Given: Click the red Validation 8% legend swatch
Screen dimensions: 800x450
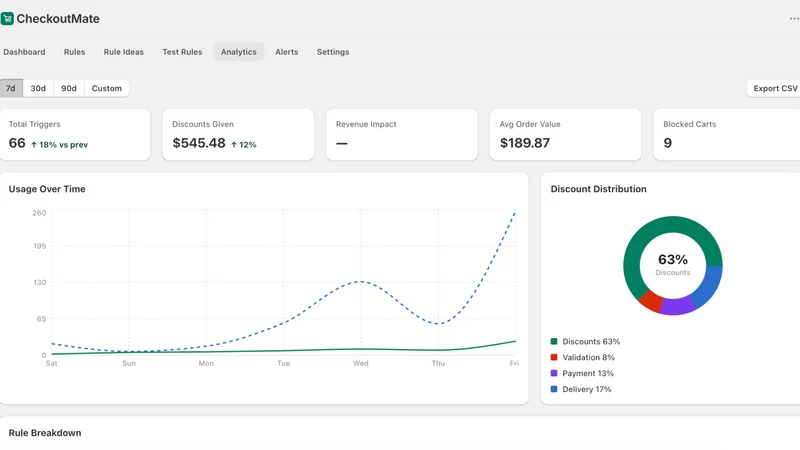Looking at the screenshot, I should 554,357.
